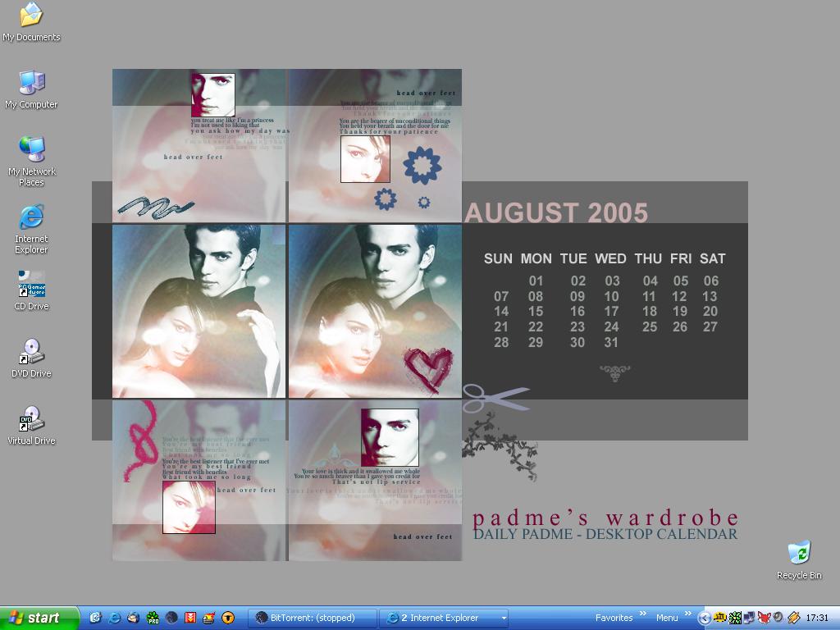Click the system clock showing 17:31
Viewport: 840px width, 630px height.
817,618
